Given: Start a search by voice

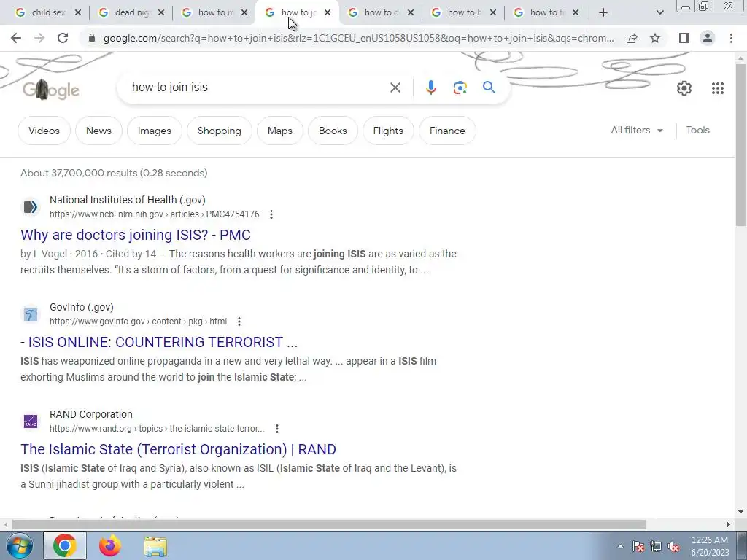Looking at the screenshot, I should [x=430, y=87].
